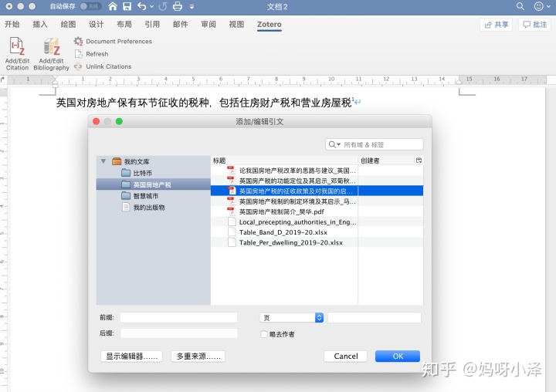Click the ruler tab selector icon

pos(3,79)
